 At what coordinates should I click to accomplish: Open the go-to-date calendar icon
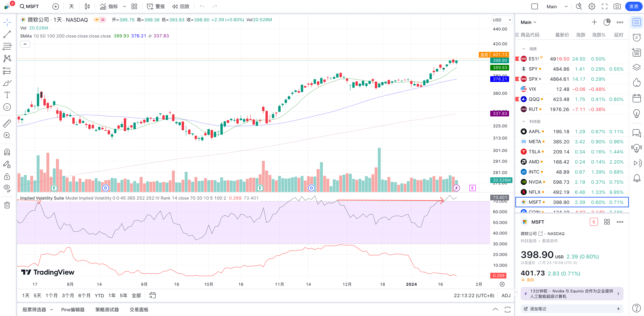coord(152,295)
